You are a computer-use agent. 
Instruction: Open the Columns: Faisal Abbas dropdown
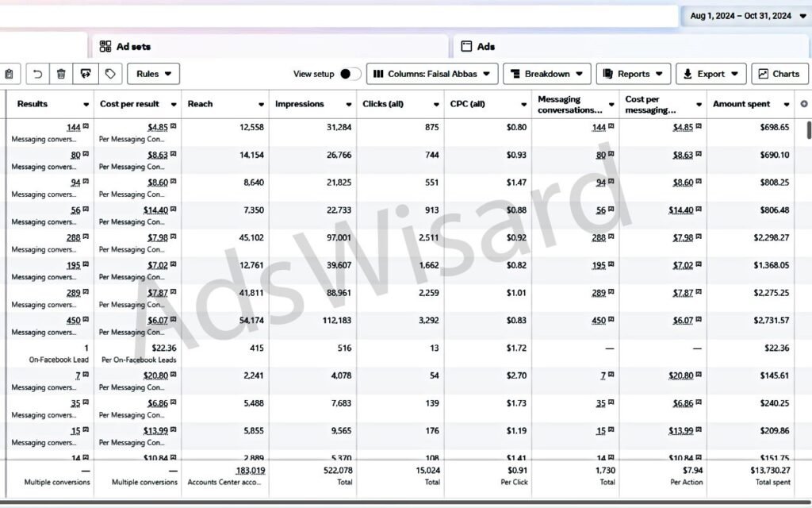pos(432,74)
